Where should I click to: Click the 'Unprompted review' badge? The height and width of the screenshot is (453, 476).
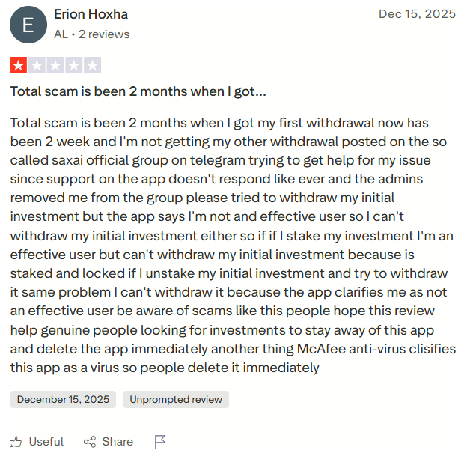click(176, 399)
